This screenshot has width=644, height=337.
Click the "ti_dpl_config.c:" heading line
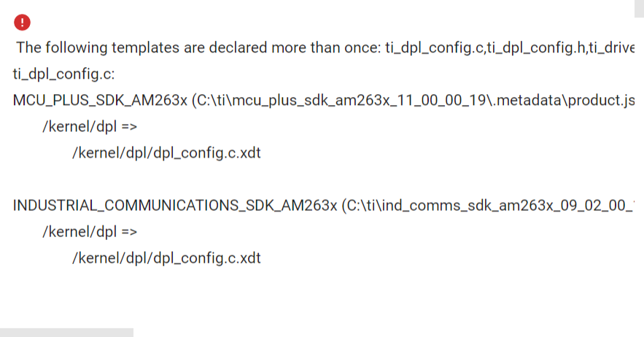click(x=63, y=74)
